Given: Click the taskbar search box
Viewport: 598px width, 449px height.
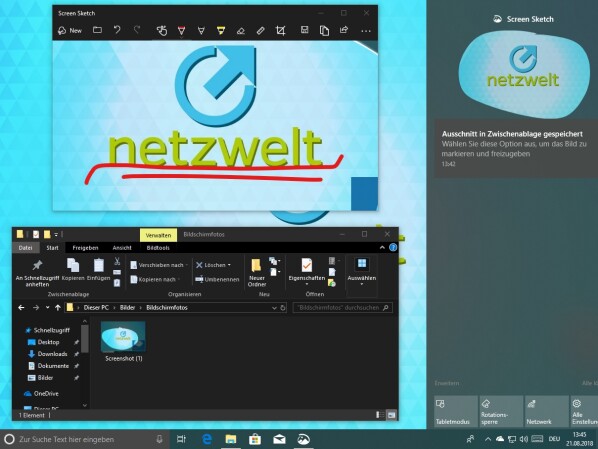Looking at the screenshot, I should [x=85, y=439].
